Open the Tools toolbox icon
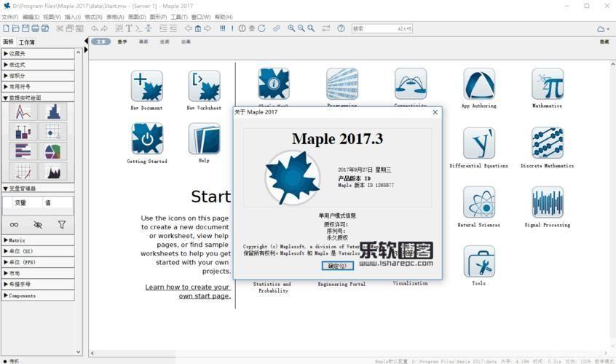The width and height of the screenshot is (616, 364). click(479, 262)
